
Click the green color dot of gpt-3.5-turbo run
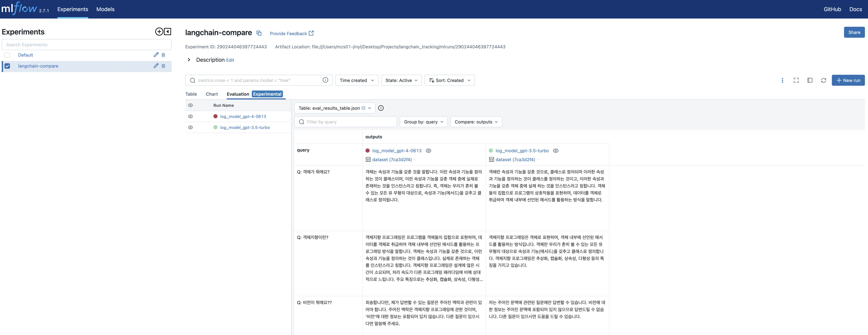pos(215,127)
